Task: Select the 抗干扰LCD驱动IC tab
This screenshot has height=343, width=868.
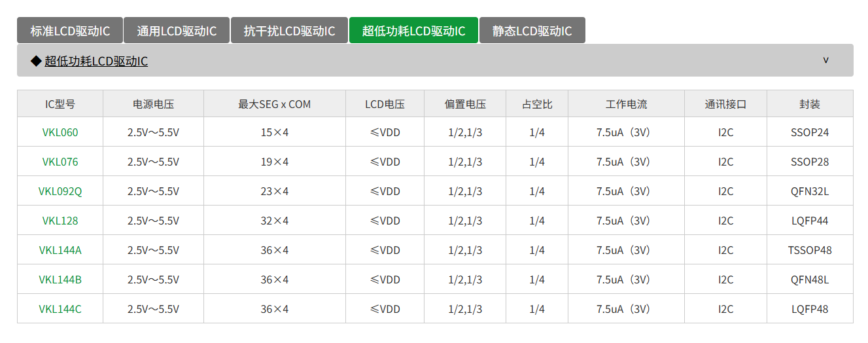Action: (x=289, y=31)
